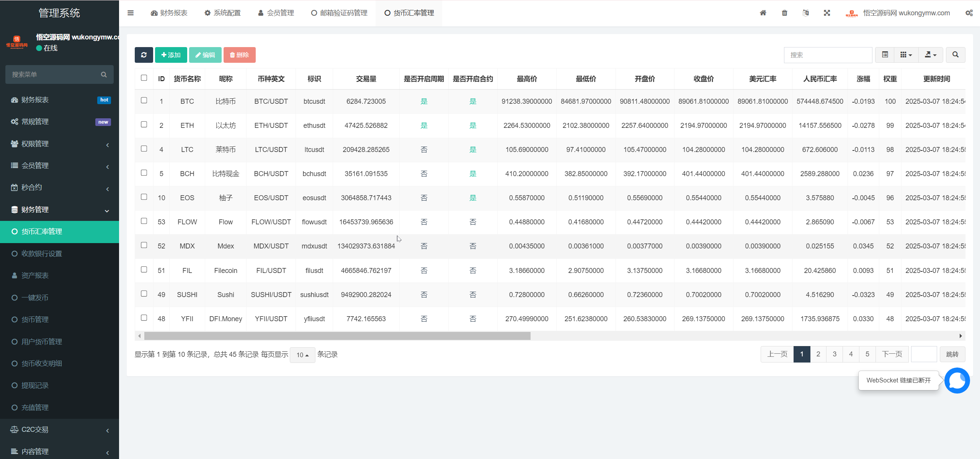This screenshot has width=980, height=459.
Task: Check the BTC row checkbox
Action: point(144,100)
